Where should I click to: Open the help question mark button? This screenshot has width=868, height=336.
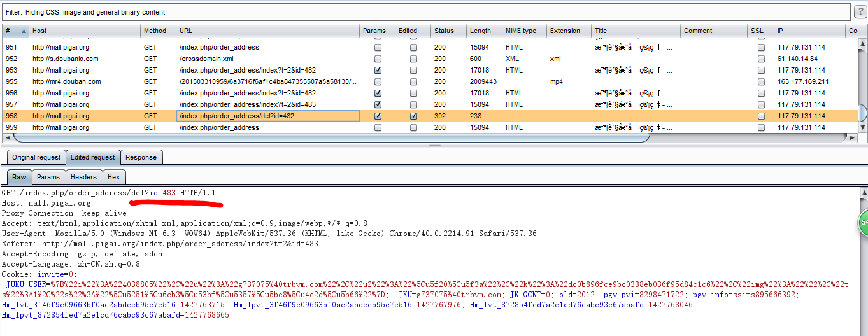(x=859, y=12)
